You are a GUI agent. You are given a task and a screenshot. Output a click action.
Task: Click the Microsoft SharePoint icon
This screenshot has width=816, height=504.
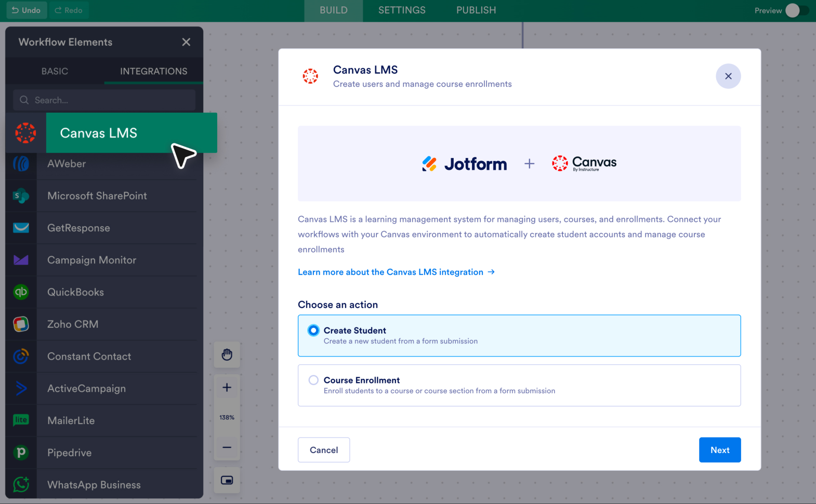(x=21, y=196)
